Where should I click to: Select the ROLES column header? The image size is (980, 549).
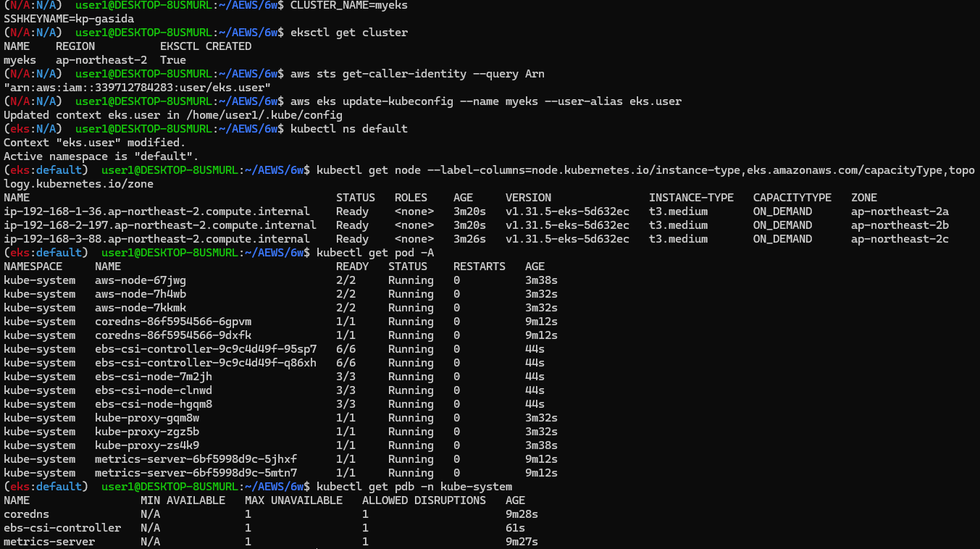point(411,198)
